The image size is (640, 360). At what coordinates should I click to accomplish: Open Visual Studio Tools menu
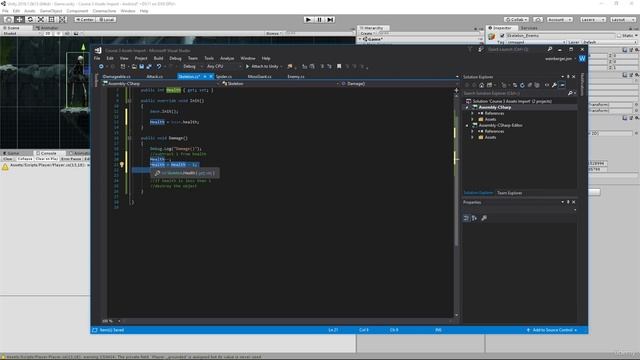pyautogui.click(x=209, y=58)
